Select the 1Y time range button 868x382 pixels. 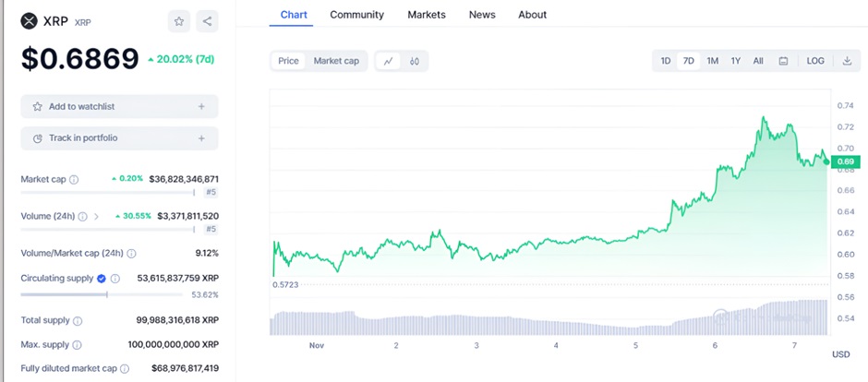pyautogui.click(x=736, y=61)
